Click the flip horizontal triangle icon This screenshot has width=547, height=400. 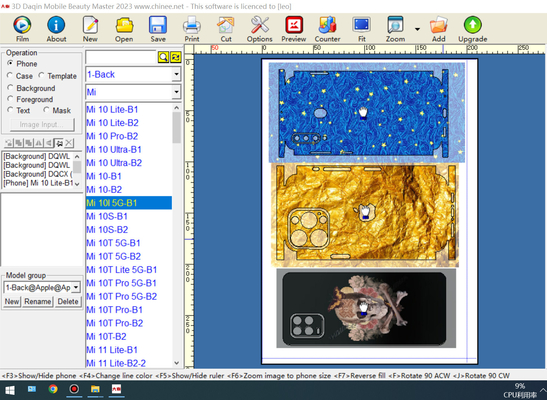(x=39, y=143)
